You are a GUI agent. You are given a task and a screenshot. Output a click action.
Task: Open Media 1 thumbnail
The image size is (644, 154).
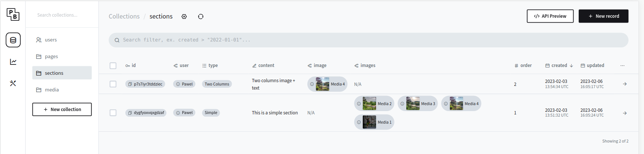pos(369,122)
